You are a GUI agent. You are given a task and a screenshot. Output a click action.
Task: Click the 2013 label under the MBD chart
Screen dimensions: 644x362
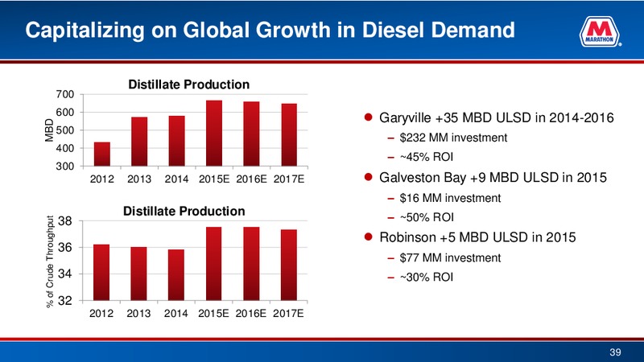(139, 179)
